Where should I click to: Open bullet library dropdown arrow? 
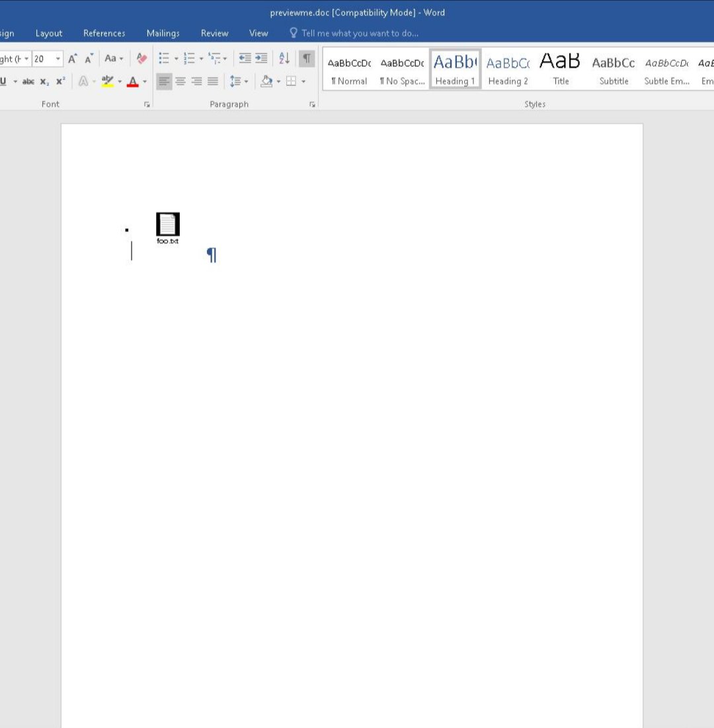pyautogui.click(x=176, y=58)
